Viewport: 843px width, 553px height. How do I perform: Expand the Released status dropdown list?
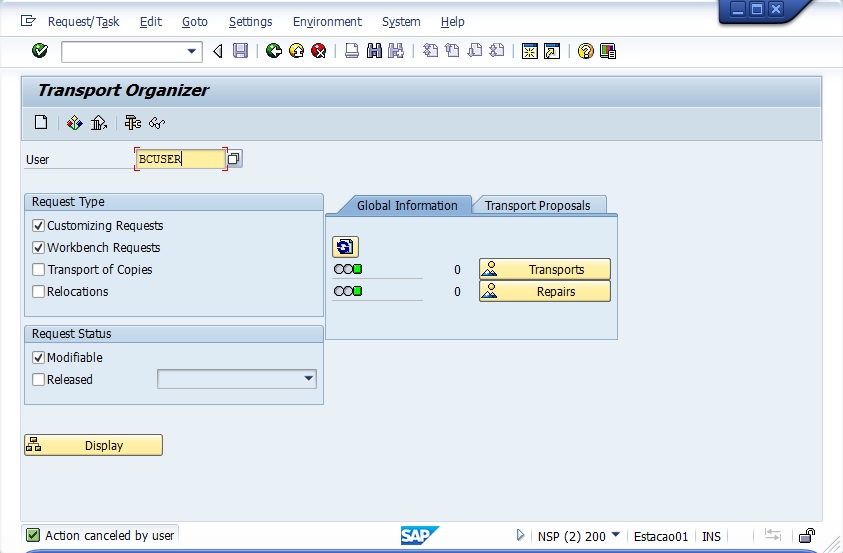(308, 379)
